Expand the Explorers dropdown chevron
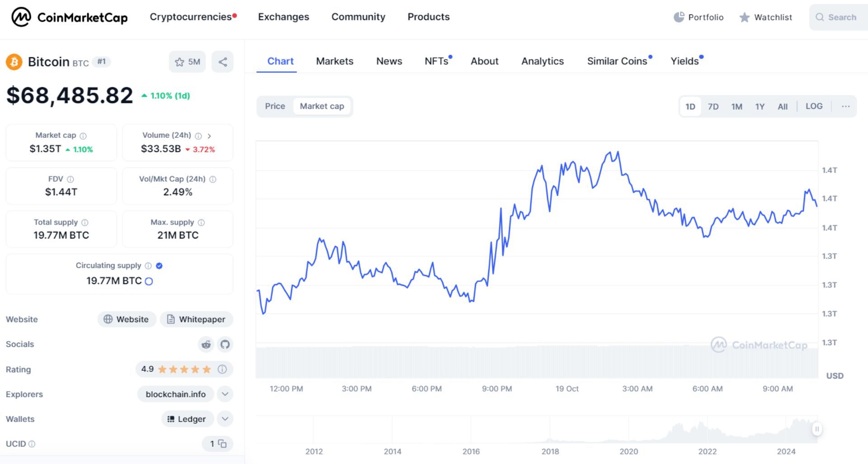 coord(225,394)
